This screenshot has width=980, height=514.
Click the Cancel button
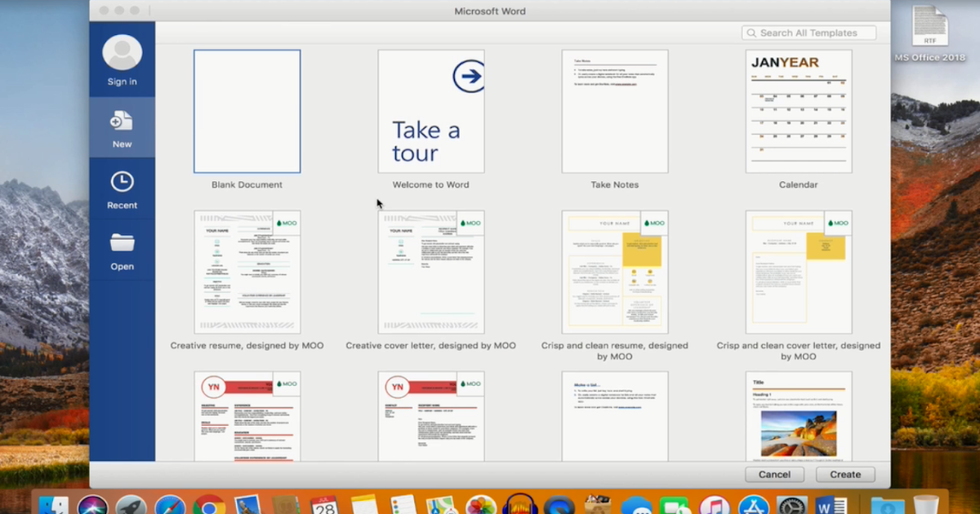pos(774,474)
